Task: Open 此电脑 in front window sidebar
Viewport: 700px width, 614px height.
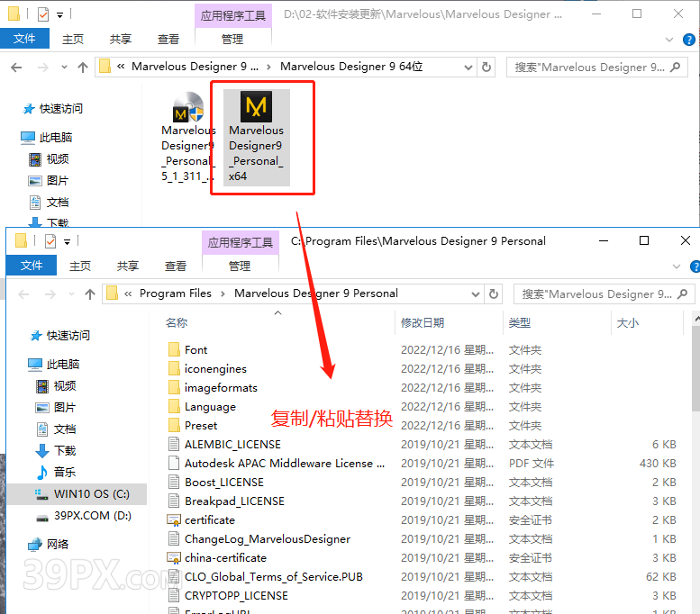Action: pyautogui.click(x=53, y=364)
